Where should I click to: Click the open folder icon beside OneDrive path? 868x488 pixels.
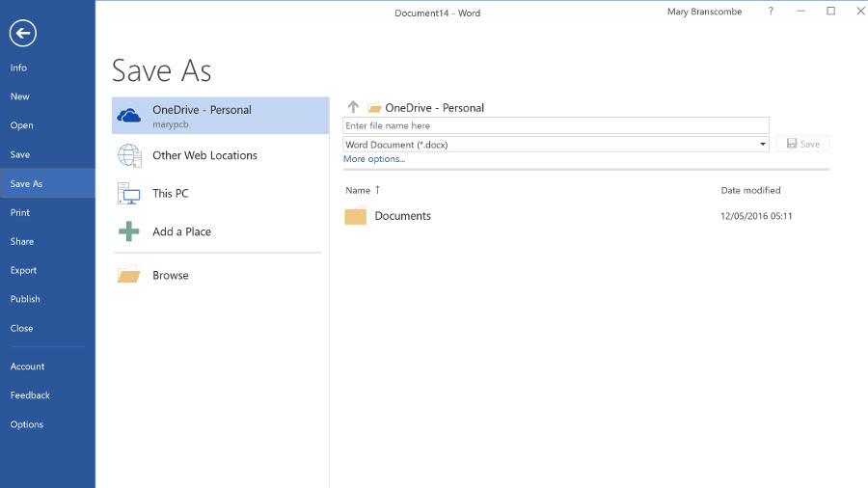(x=375, y=107)
